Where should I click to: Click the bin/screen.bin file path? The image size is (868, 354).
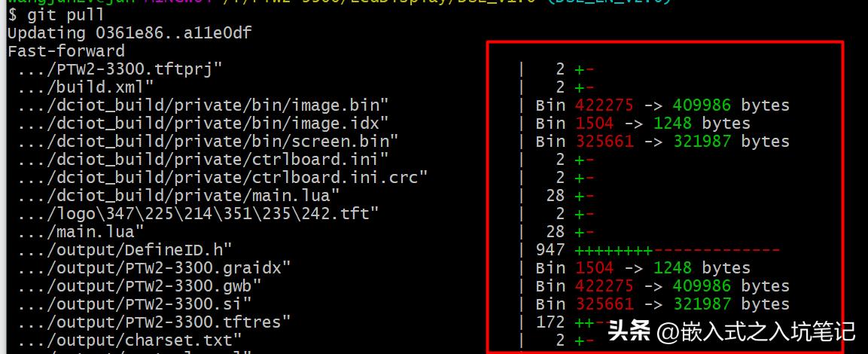pos(208,142)
